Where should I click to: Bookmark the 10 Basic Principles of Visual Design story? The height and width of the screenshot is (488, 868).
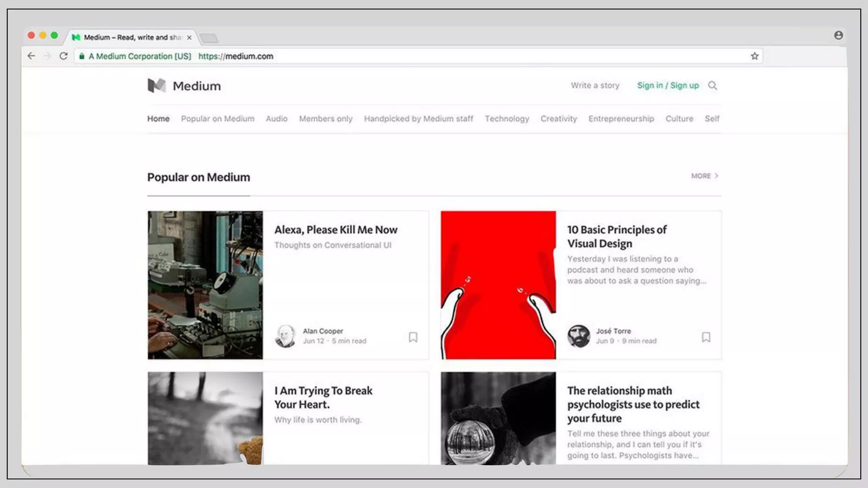click(706, 337)
